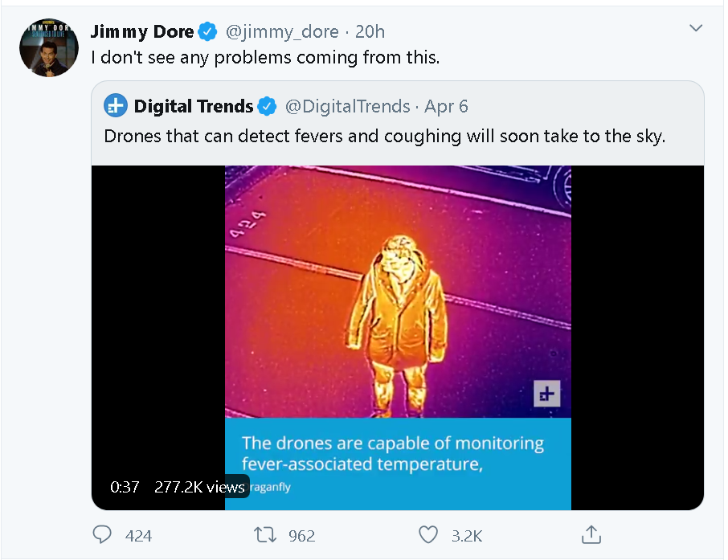Click the Digital Trends plus logo avatar
728x560 pixels.
pyautogui.click(x=115, y=105)
